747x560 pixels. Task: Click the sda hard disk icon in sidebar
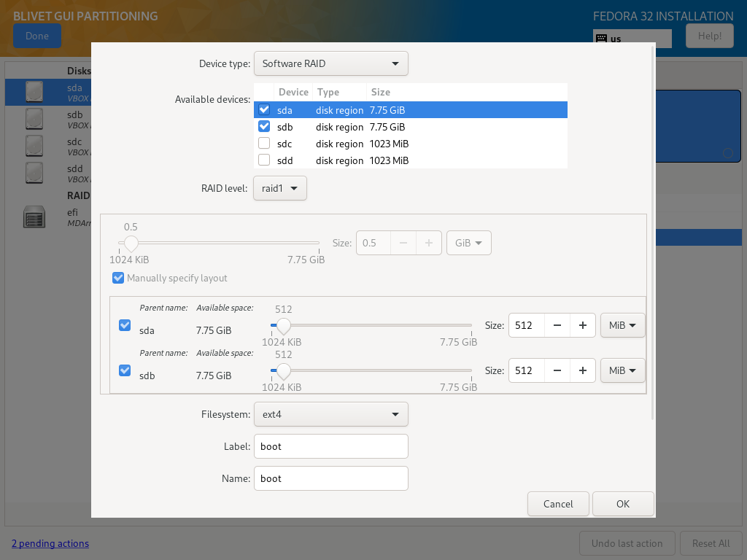[34, 91]
